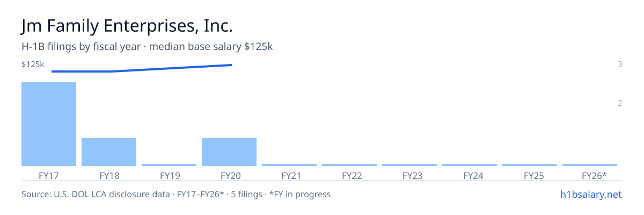Select the thin FY21 bar
Viewport: 644px width, 215px height.
289,165
